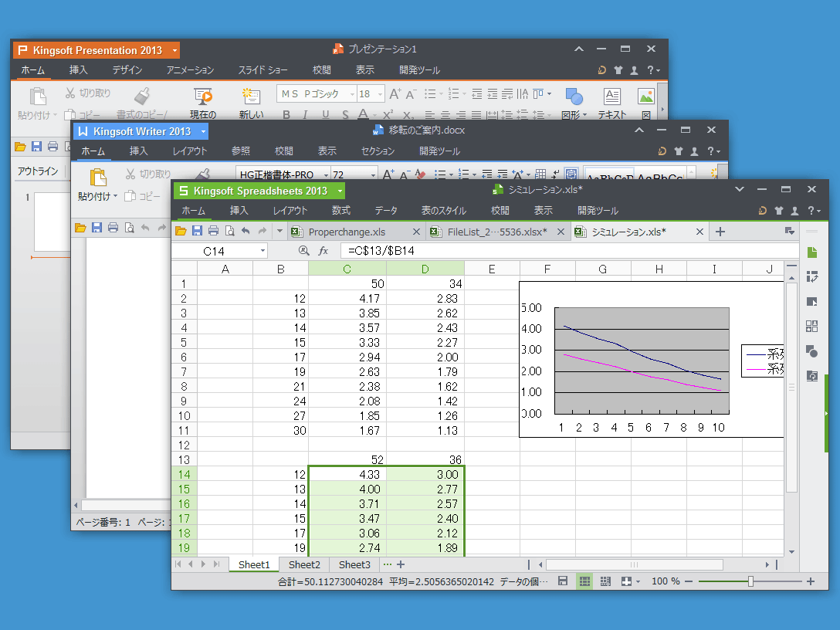Open font name dropdown MS Pゴシック in Presentation
Image resolution: width=840 pixels, height=630 pixels.
pos(352,94)
